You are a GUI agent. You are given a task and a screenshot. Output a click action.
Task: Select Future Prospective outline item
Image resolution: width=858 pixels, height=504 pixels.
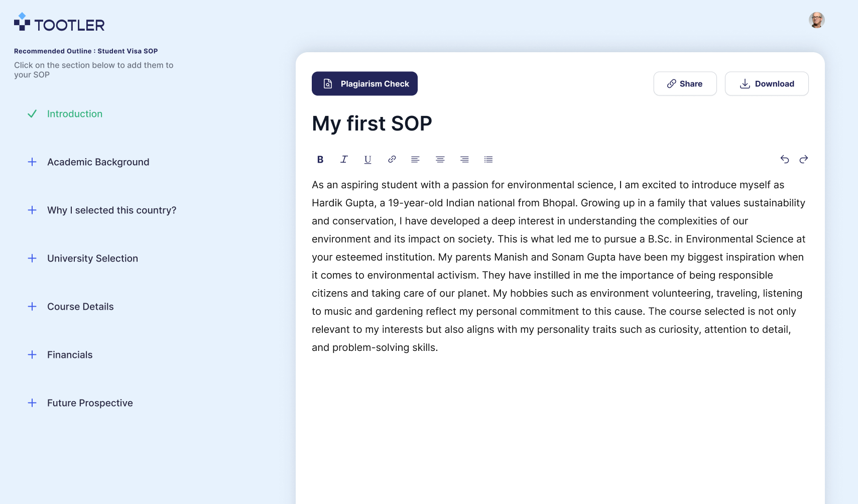pos(90,403)
